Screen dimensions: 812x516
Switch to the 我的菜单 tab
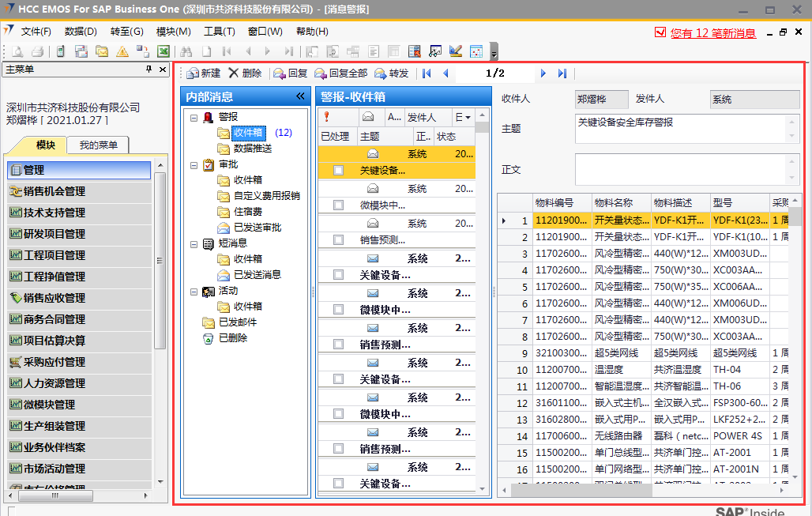point(98,145)
